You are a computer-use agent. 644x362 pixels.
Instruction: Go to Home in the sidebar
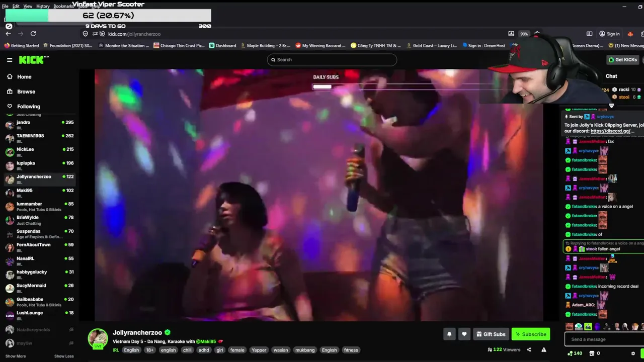coord(24,77)
